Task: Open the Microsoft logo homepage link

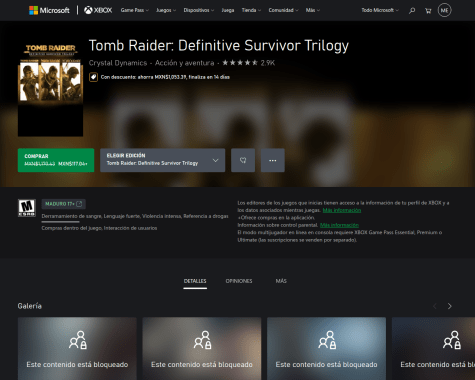Action: (49, 10)
